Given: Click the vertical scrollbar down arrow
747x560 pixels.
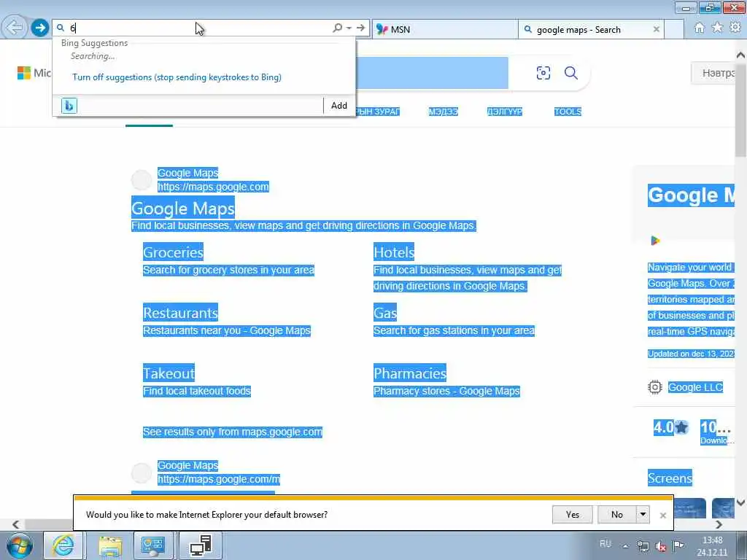Looking at the screenshot, I should (x=740, y=502).
